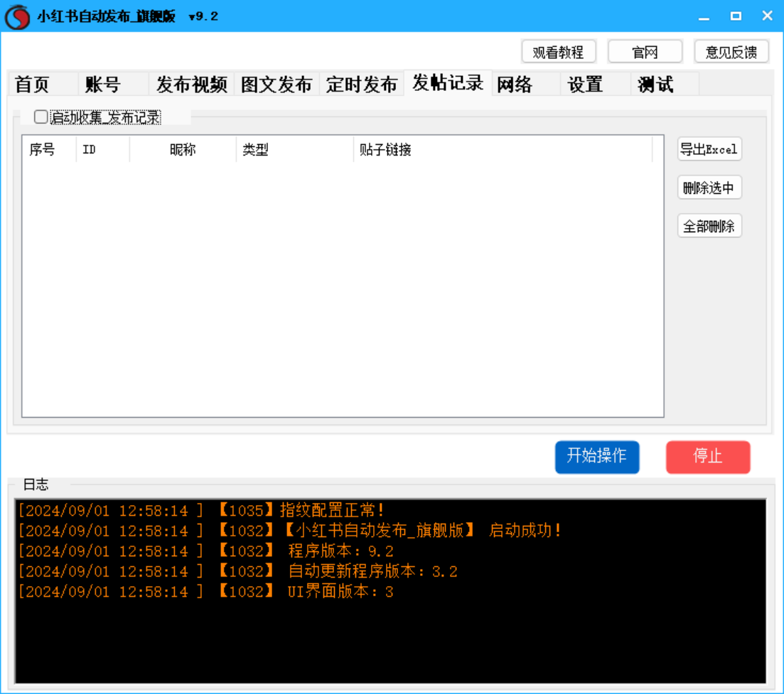Click the 删除选中 button
784x694 pixels.
(x=709, y=188)
